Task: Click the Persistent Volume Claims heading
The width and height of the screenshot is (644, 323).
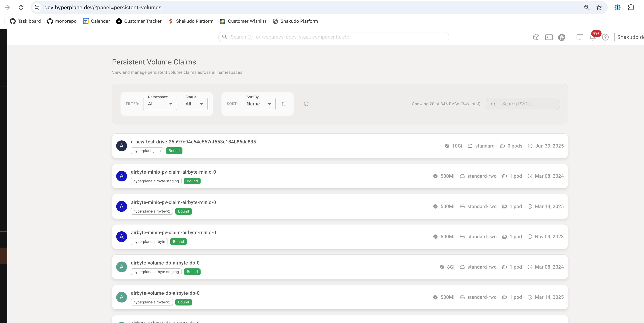Action: (154, 62)
